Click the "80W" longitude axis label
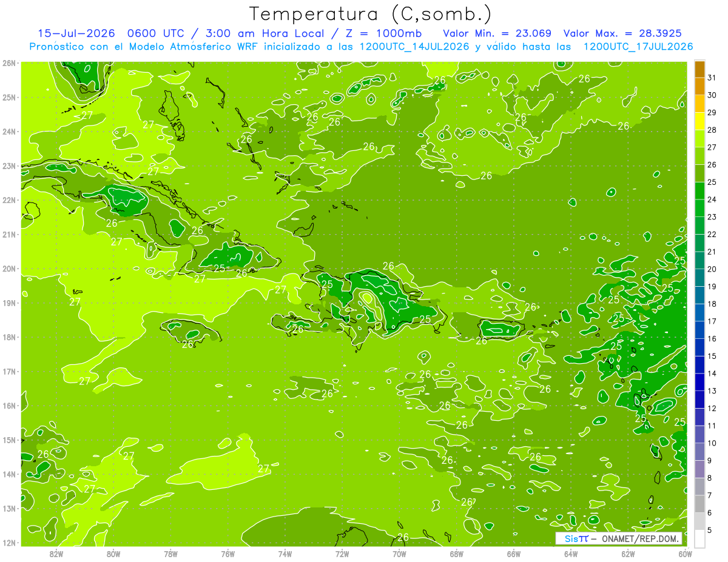 point(113,554)
